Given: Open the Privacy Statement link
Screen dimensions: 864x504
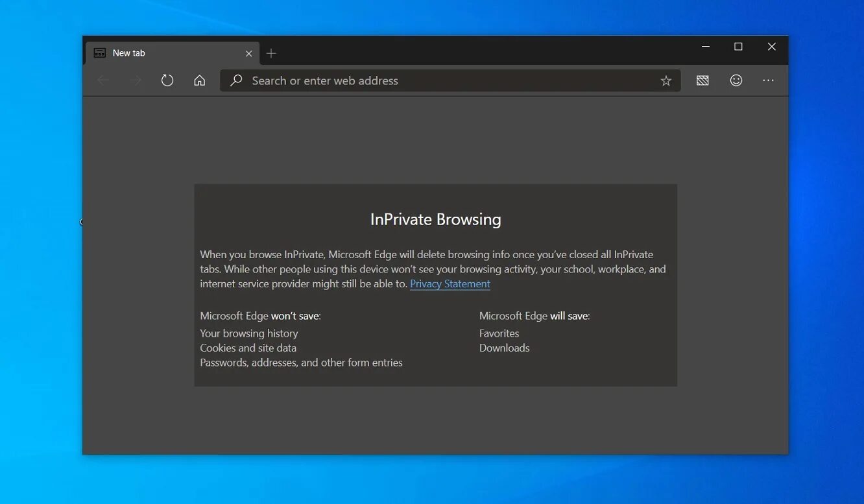Looking at the screenshot, I should [x=450, y=284].
